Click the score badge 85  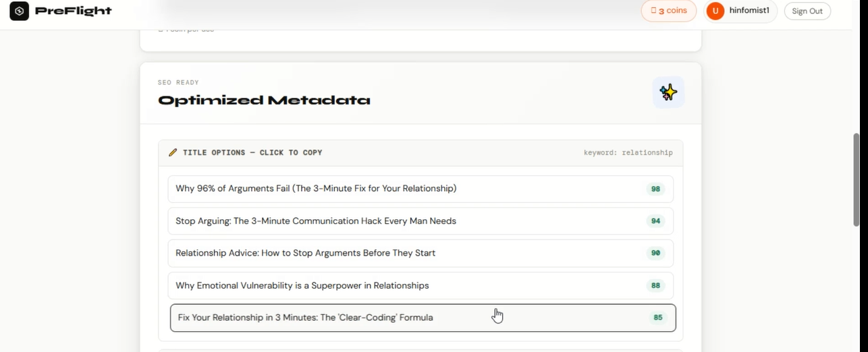[657, 318]
